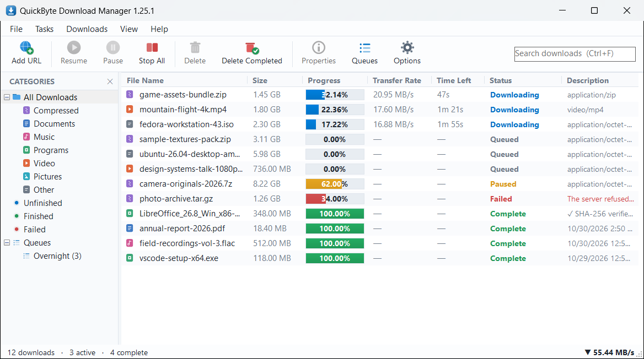Select the ubuntu-26.04-desktop row
Image resolution: width=644 pixels, height=359 pixels.
coord(380,154)
